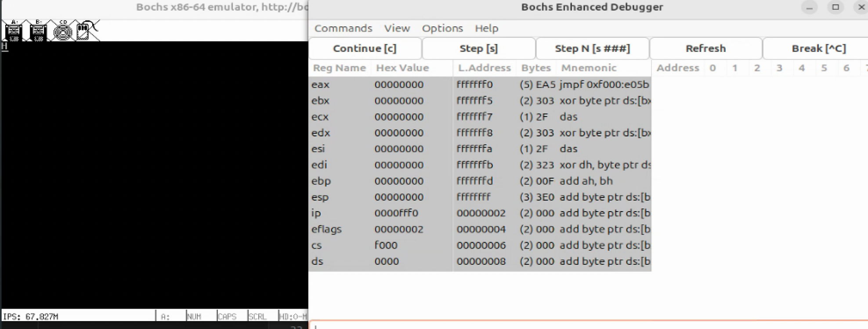
Task: Click the SCRL lock status indicator
Action: (x=257, y=316)
